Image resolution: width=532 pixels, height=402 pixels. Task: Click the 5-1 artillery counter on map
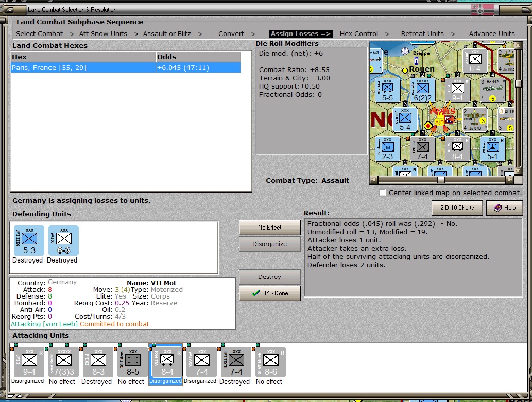[492, 149]
